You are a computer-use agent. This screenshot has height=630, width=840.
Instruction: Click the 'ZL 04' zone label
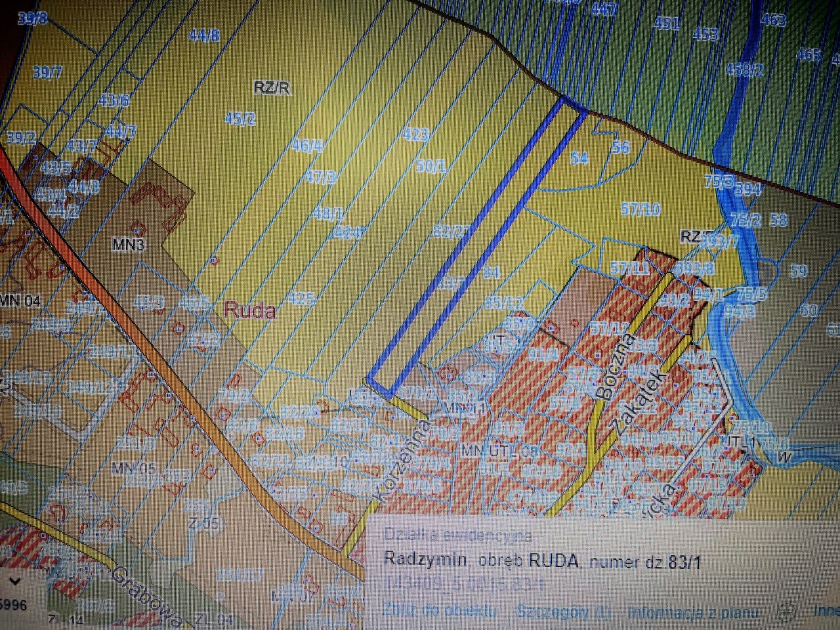tap(213, 619)
